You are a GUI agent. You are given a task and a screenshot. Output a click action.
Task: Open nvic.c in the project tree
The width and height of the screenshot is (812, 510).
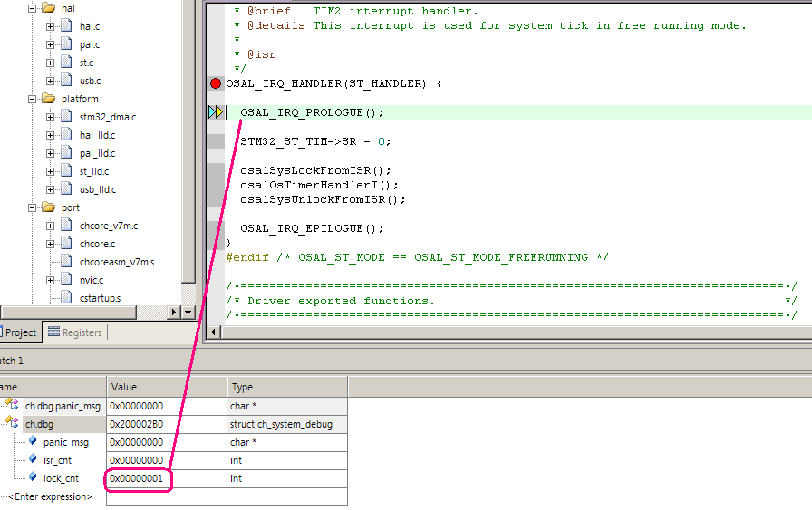click(92, 280)
